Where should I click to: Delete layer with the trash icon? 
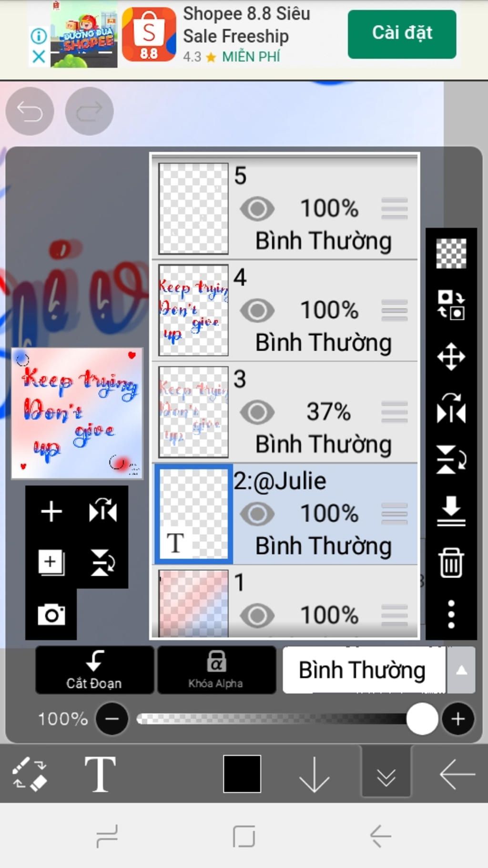point(451,563)
